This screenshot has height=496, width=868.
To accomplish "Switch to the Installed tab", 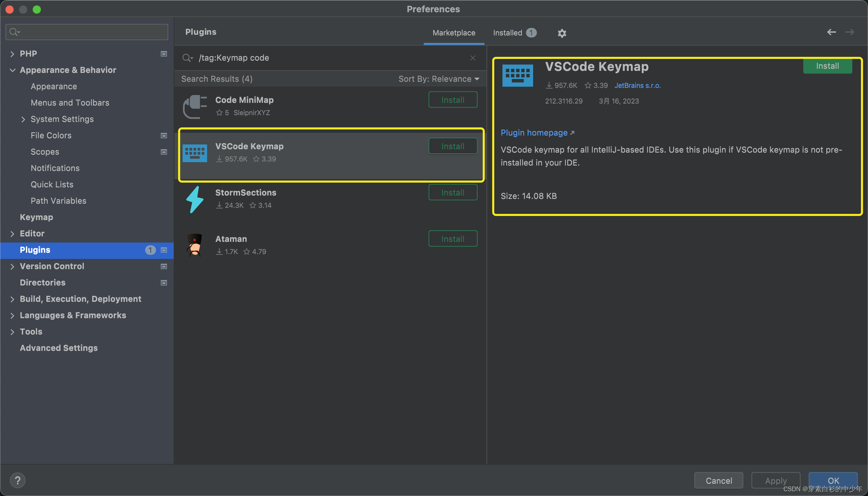I will point(508,33).
